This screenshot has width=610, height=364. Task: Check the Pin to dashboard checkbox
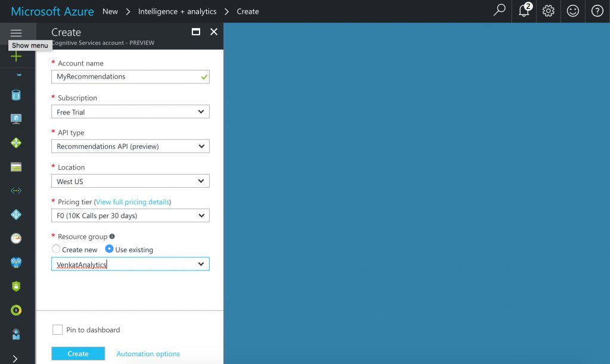[58, 329]
